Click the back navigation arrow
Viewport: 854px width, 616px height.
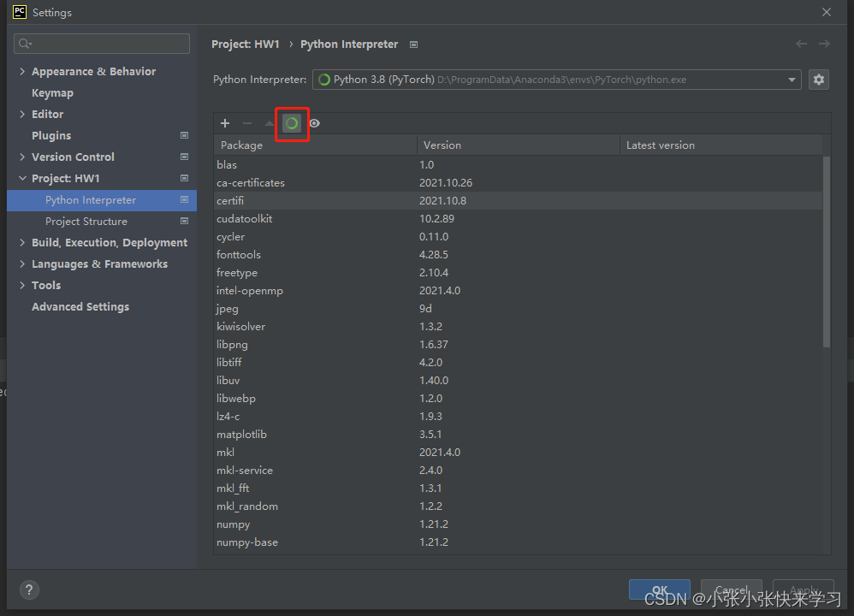[801, 44]
